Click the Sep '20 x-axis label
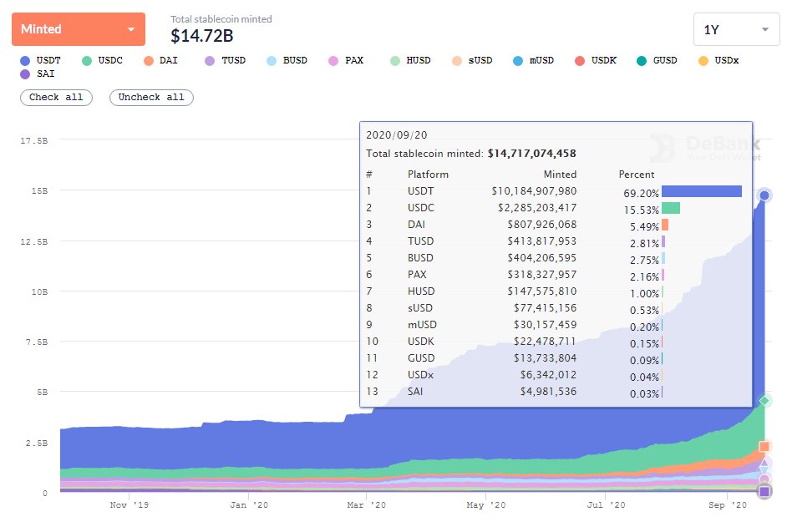787x532 pixels. (x=728, y=505)
